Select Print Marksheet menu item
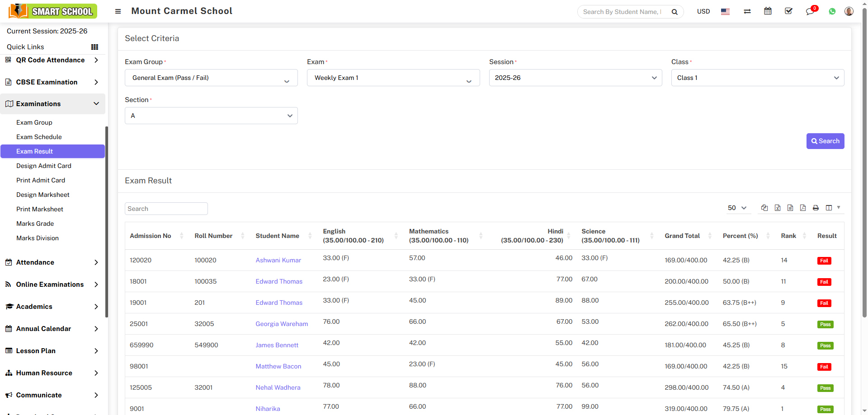 point(40,209)
